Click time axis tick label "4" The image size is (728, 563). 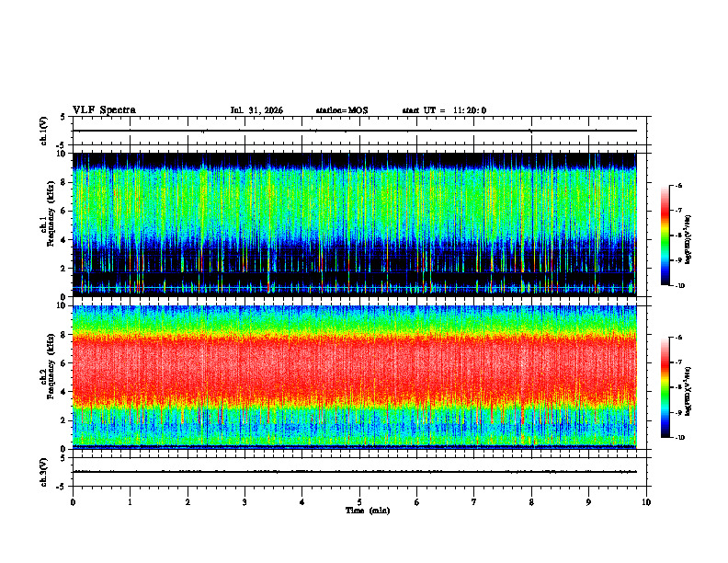click(x=302, y=502)
